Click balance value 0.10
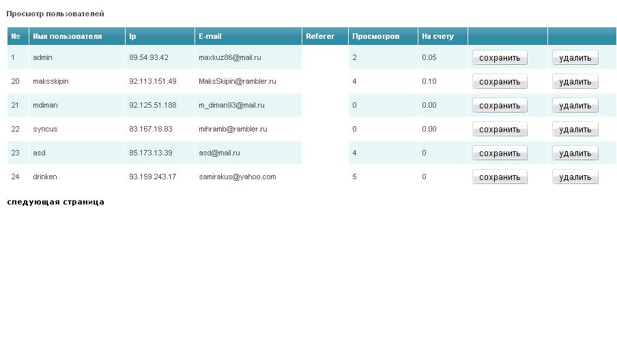The image size is (617, 364). (x=429, y=81)
